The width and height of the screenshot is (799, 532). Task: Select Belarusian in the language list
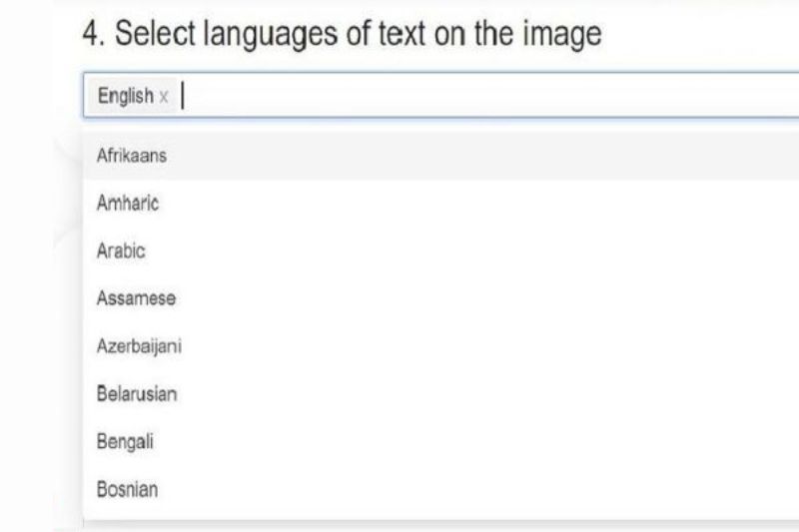tap(137, 394)
